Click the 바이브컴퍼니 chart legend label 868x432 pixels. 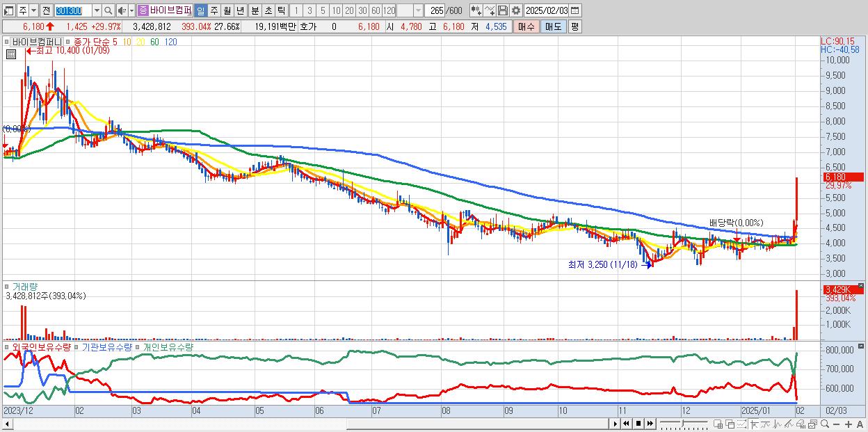(37, 42)
